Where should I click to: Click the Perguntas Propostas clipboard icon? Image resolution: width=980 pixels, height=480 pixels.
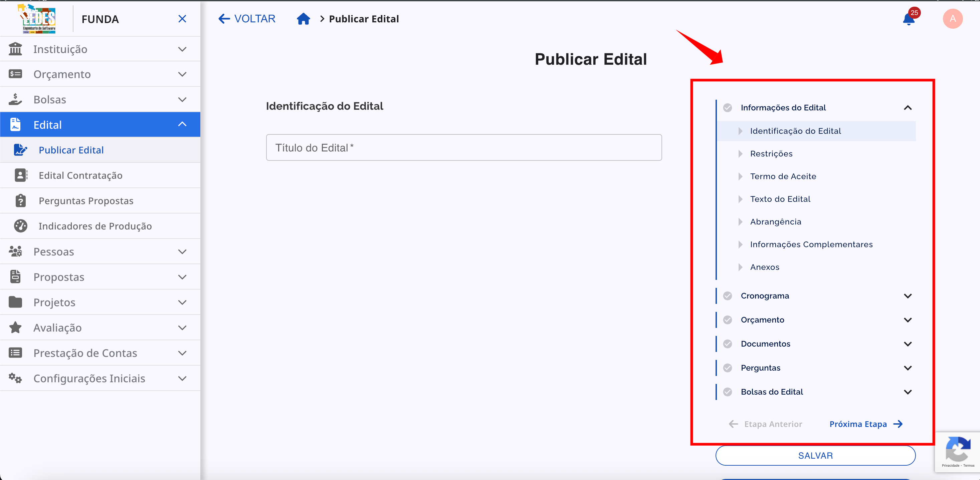point(21,200)
